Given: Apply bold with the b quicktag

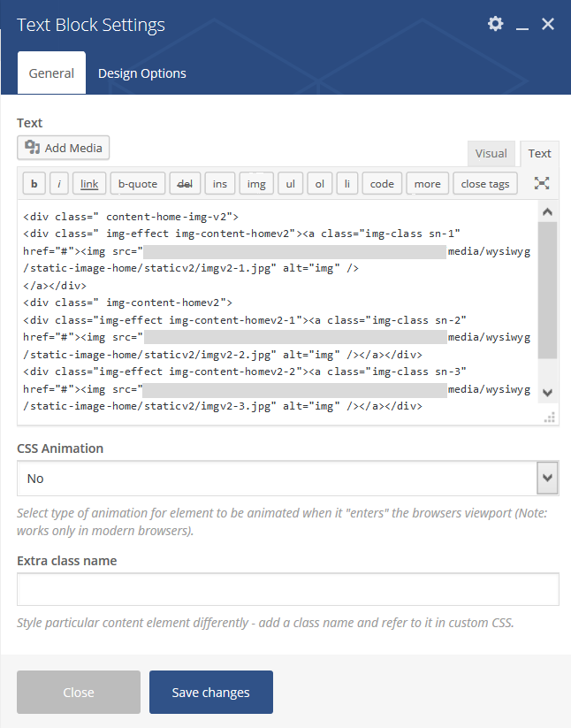Looking at the screenshot, I should 34,184.
